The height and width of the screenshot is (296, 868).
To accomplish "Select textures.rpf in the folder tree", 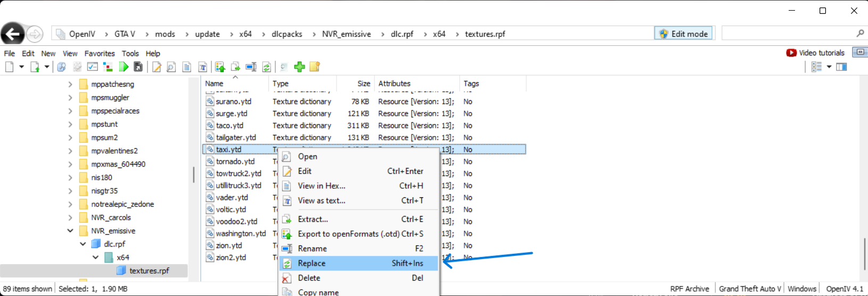I will pos(149,271).
